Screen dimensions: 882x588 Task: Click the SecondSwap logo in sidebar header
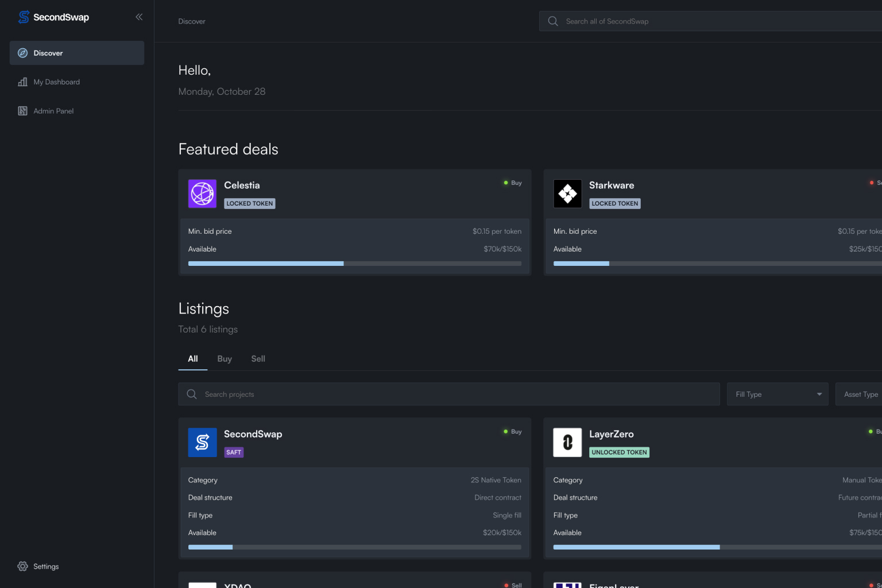(x=53, y=17)
